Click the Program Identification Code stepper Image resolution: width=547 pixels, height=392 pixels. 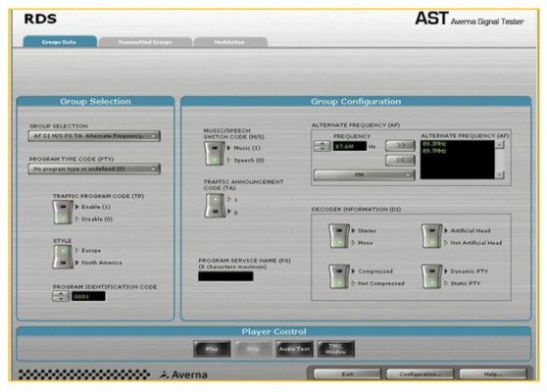pos(61,296)
